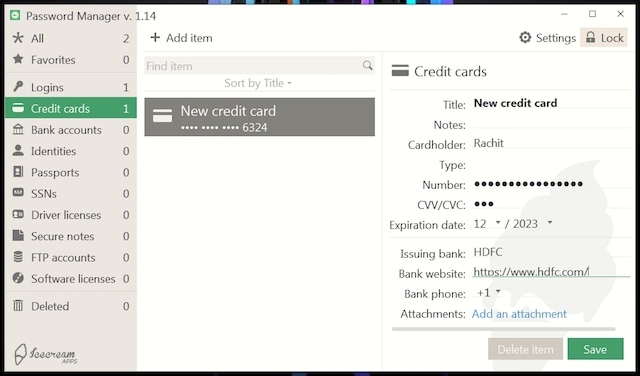
Task: Open the expiration month dropdown
Action: coord(487,224)
